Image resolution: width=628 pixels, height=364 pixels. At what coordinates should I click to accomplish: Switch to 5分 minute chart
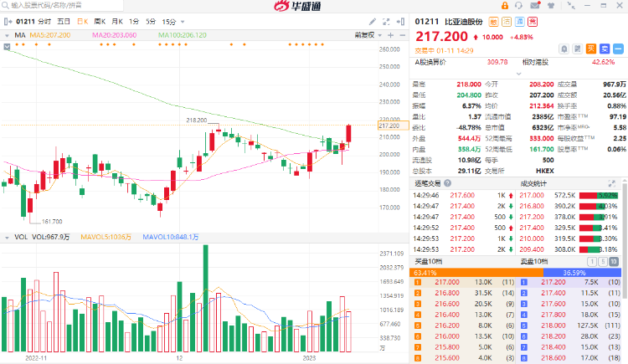pyautogui.click(x=151, y=22)
